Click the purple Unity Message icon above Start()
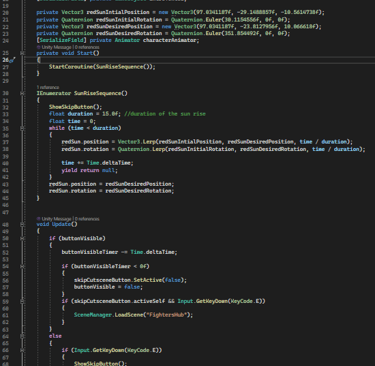The image size is (375, 366). 38,47
